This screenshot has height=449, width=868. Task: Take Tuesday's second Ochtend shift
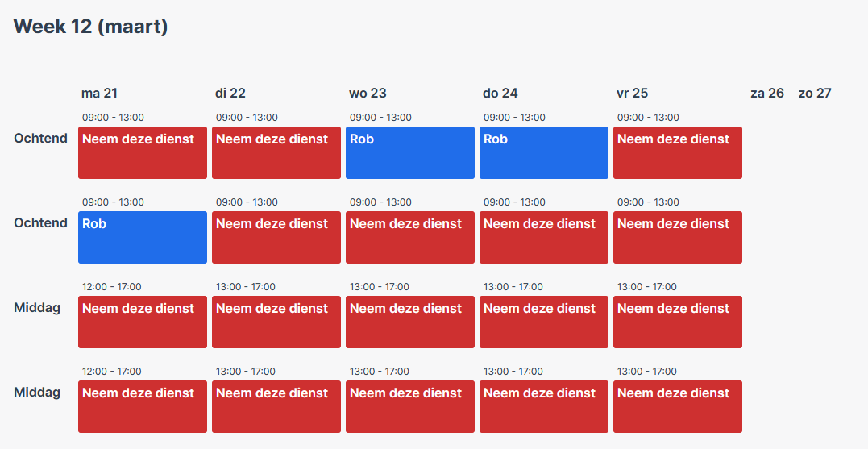tap(276, 238)
